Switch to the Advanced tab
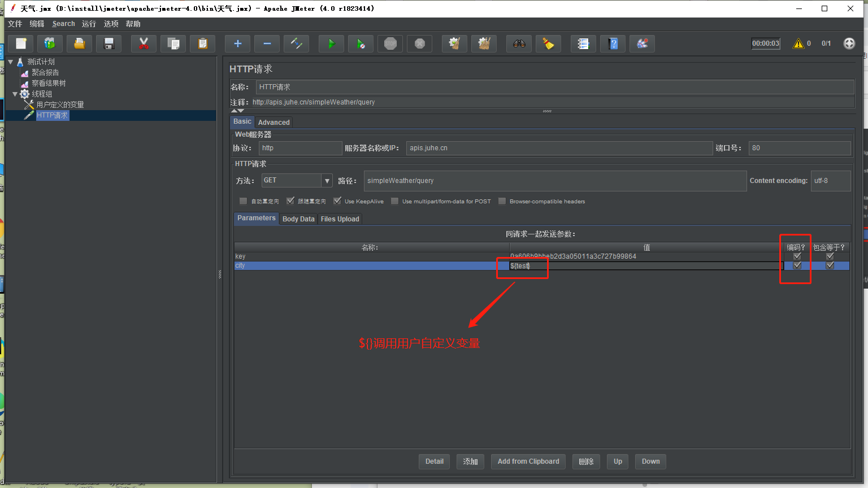This screenshot has width=868, height=488. coord(274,122)
